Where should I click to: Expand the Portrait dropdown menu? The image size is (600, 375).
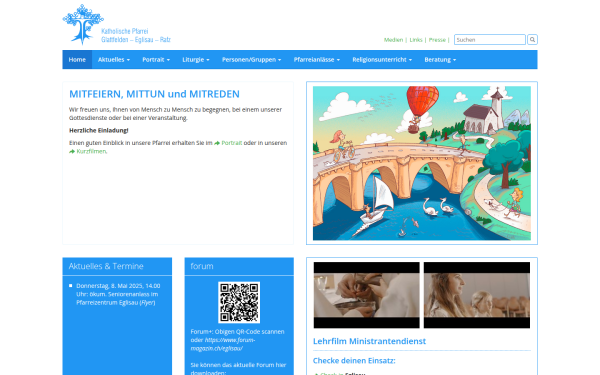click(156, 60)
